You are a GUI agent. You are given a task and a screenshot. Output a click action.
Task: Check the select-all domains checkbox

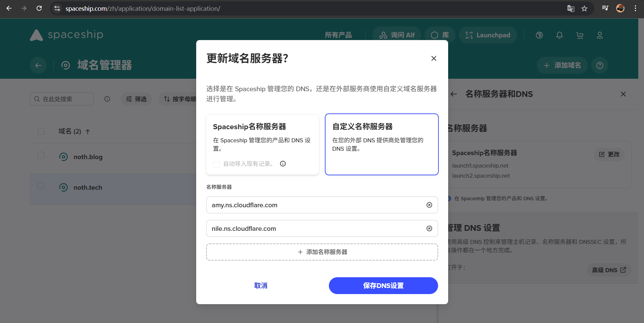click(x=41, y=131)
